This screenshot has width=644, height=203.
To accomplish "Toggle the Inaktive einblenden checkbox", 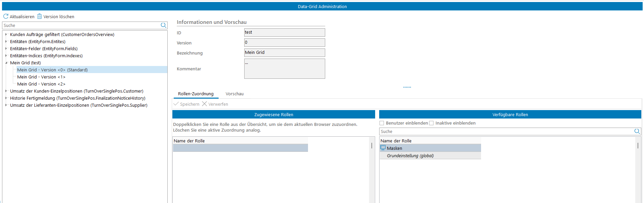I will (431, 123).
